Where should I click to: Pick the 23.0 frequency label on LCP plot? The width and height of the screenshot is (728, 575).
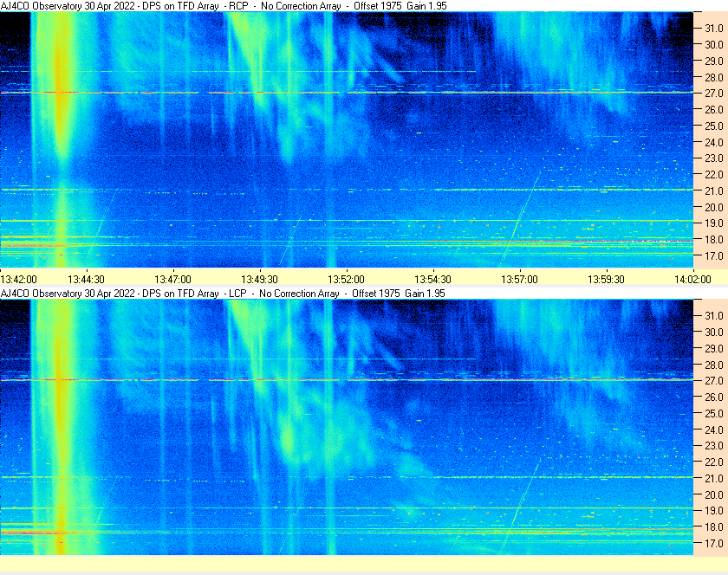pyautogui.click(x=714, y=445)
